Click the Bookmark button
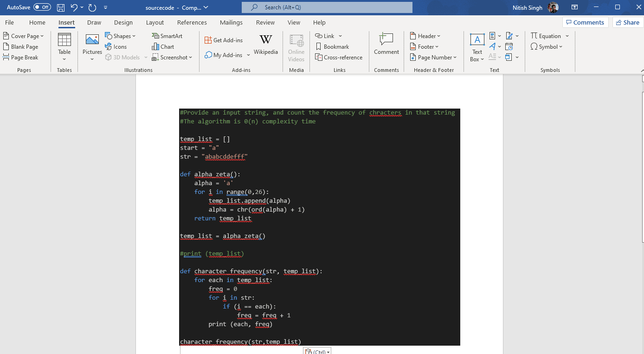Screen dimensions: 644x354 [332, 46]
